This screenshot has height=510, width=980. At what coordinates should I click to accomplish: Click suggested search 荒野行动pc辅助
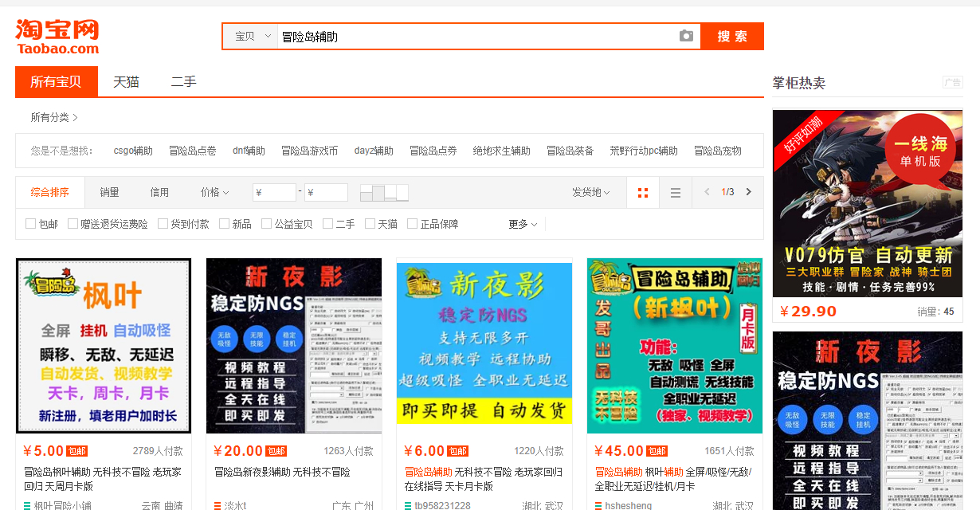644,151
